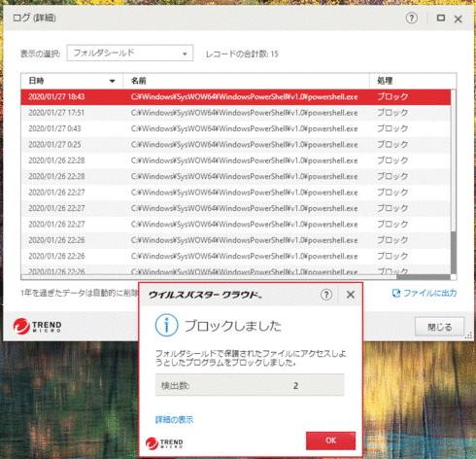Image resolution: width=476 pixels, height=459 pixels.
Task: Click the 検出数 count field
Action: point(250,385)
